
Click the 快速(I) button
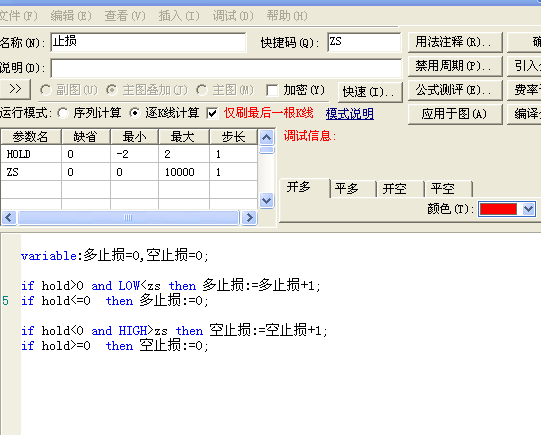[370, 92]
